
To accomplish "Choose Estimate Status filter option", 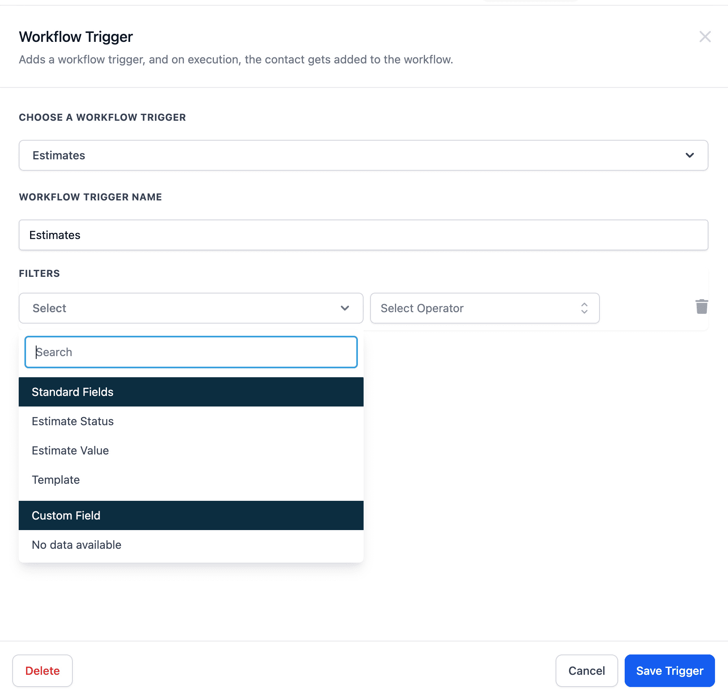I will click(191, 421).
